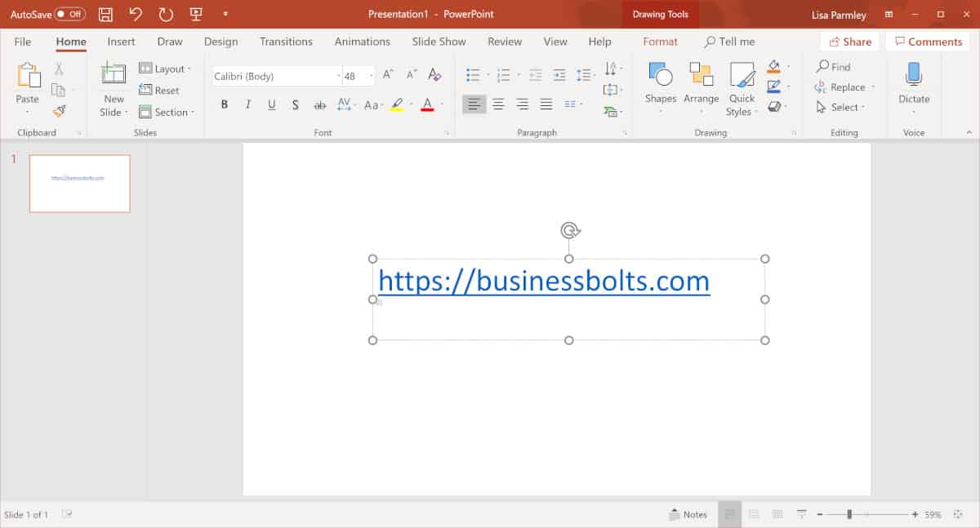Activate the Format Painter brush
This screenshot has width=980, height=528.
coord(59,110)
